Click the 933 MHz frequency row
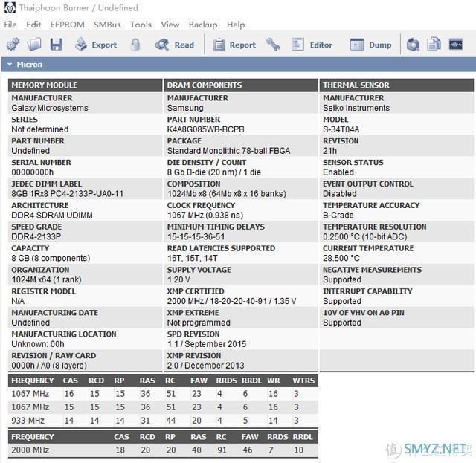Image resolution: width=476 pixels, height=463 pixels. (163, 420)
